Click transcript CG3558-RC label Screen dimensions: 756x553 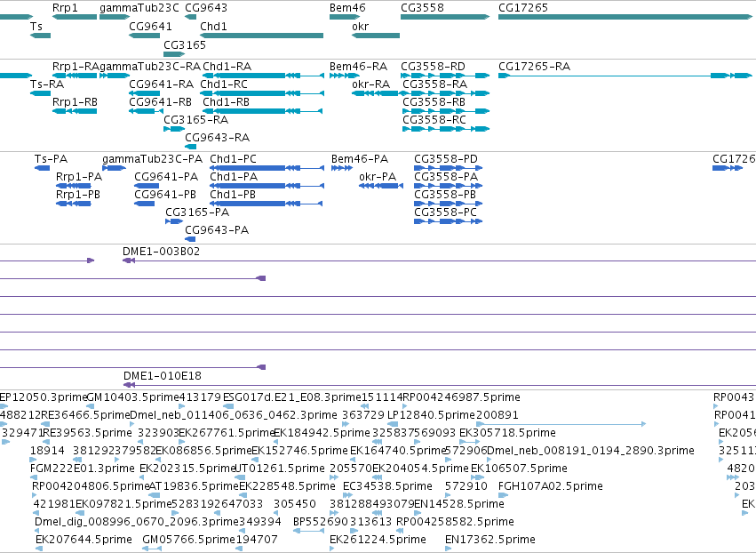[x=434, y=119]
